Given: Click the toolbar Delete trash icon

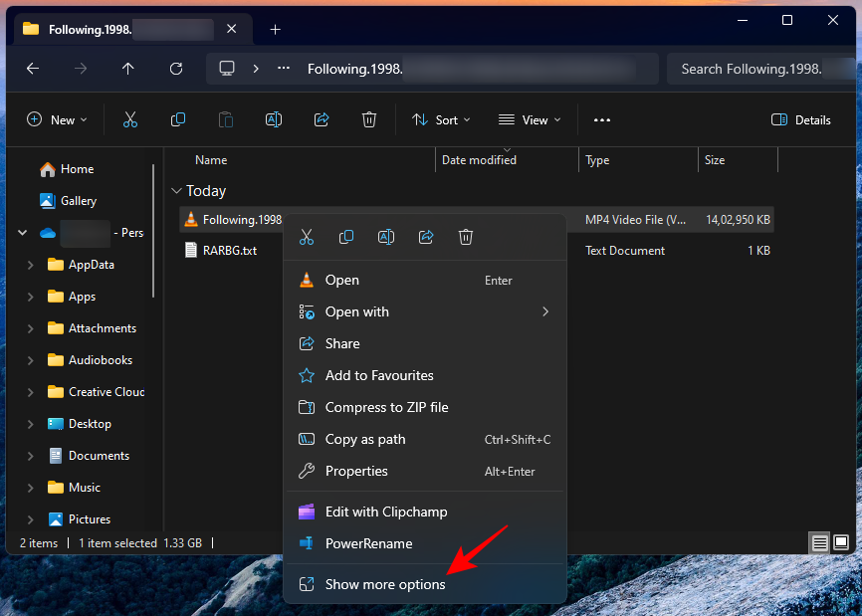Looking at the screenshot, I should [369, 119].
